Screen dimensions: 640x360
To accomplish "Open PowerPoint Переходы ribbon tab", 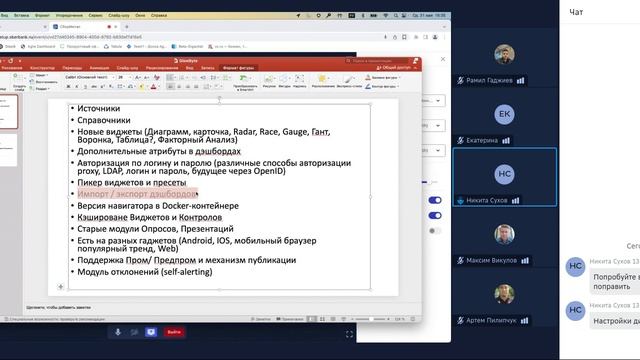I will coord(72,68).
